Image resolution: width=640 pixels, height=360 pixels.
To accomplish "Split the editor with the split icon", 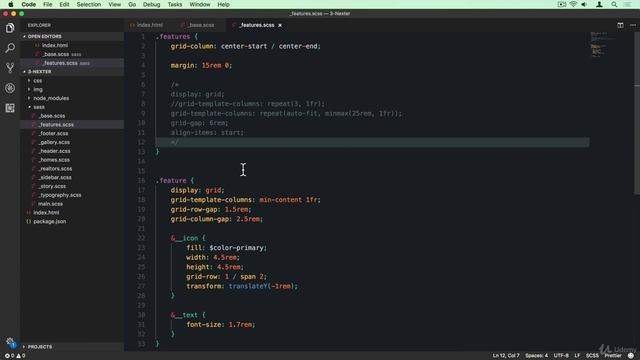I will click(620, 25).
